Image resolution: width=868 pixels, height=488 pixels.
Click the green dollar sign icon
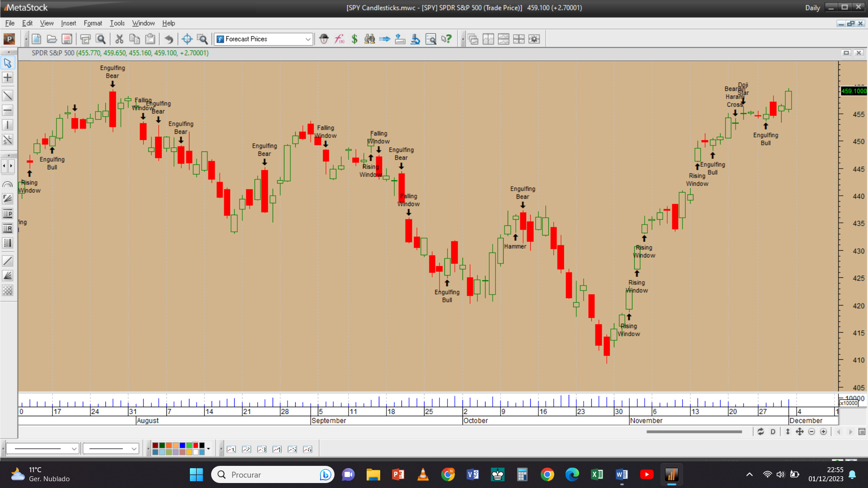tap(354, 39)
